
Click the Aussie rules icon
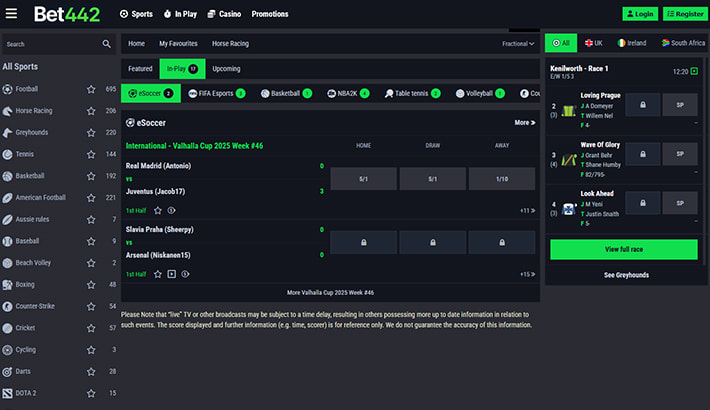(x=7, y=220)
